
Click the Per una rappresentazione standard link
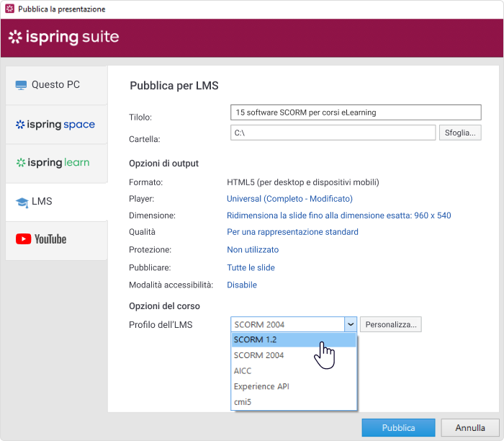pos(292,232)
